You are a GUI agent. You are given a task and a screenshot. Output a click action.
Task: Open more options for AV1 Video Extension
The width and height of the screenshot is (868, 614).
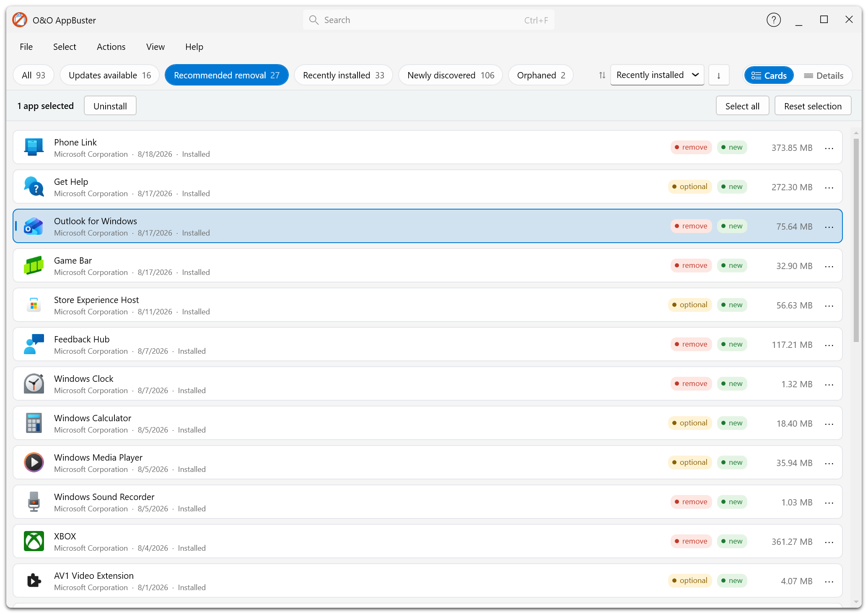click(829, 581)
